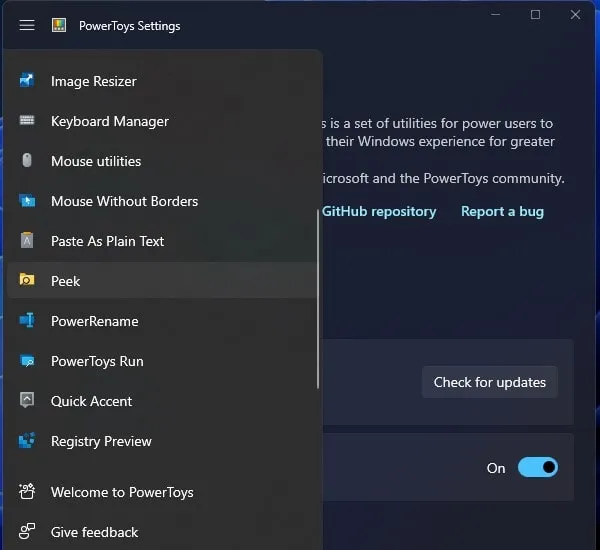Minimize the PowerToys Settings window
The width and height of the screenshot is (600, 550).
[x=496, y=15]
